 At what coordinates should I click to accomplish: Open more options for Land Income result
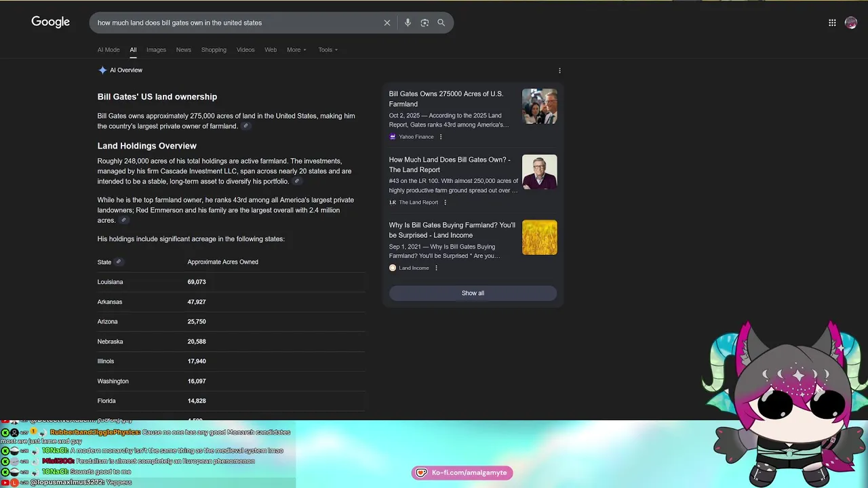coord(436,268)
